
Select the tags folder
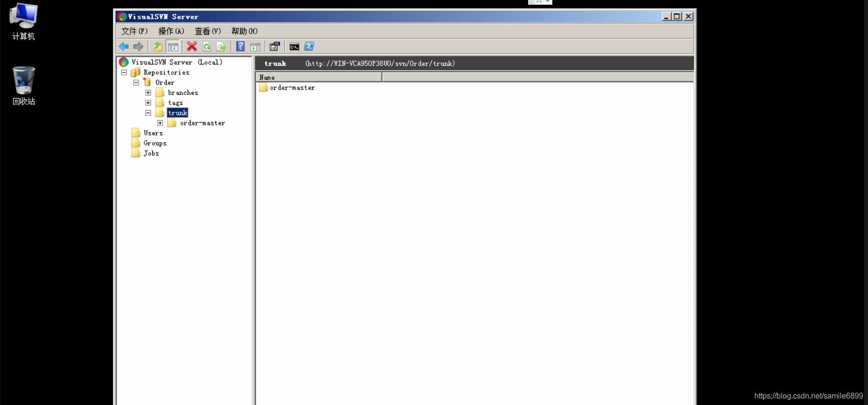pyautogui.click(x=175, y=103)
